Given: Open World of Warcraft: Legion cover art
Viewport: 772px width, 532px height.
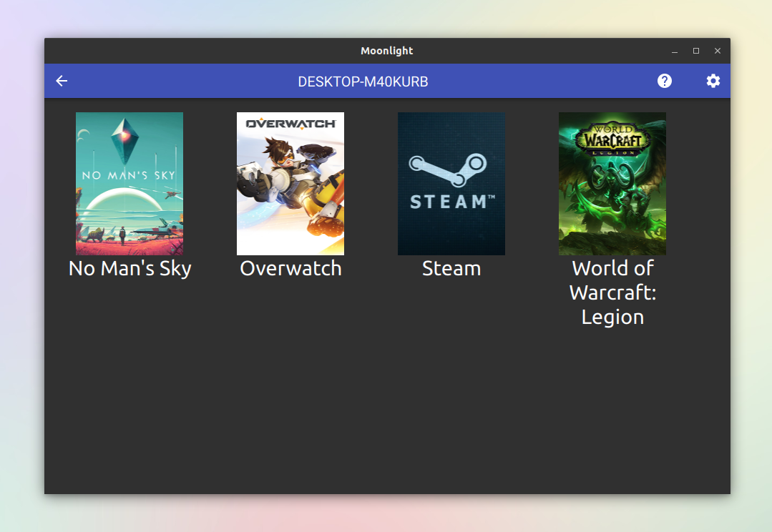Looking at the screenshot, I should (612, 184).
